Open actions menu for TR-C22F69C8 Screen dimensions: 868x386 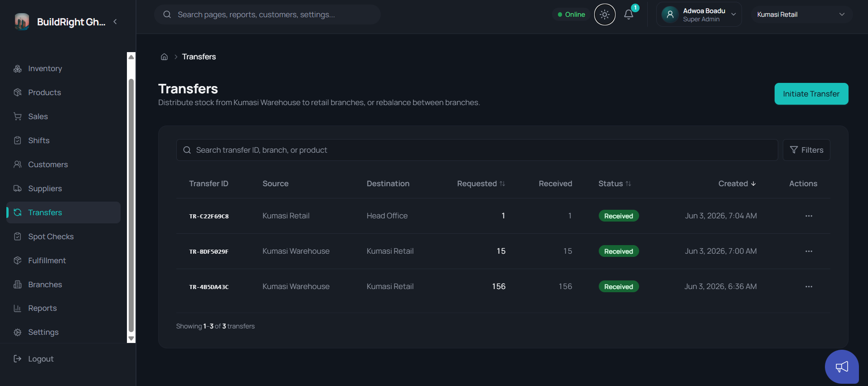point(809,216)
